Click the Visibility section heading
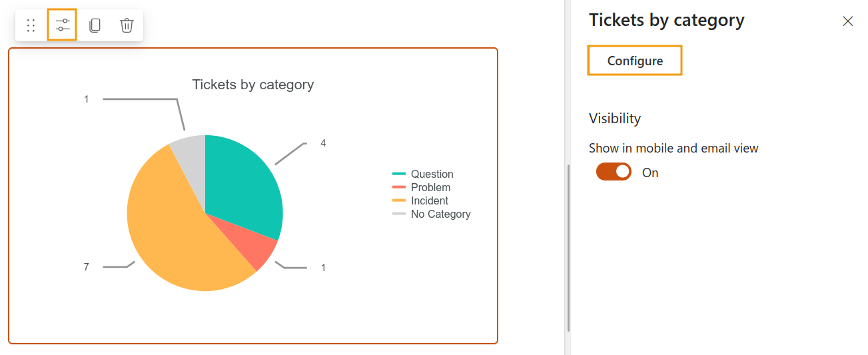This screenshot has height=355, width=868. [615, 118]
